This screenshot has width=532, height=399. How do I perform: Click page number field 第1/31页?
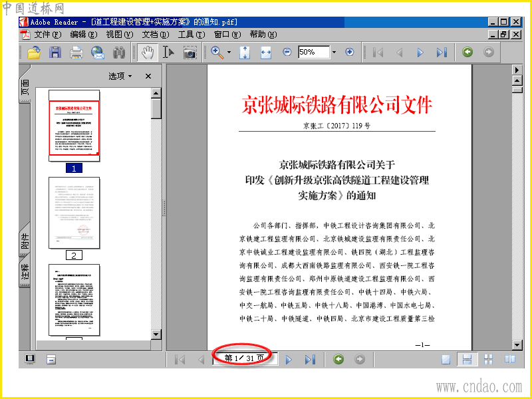(245, 358)
